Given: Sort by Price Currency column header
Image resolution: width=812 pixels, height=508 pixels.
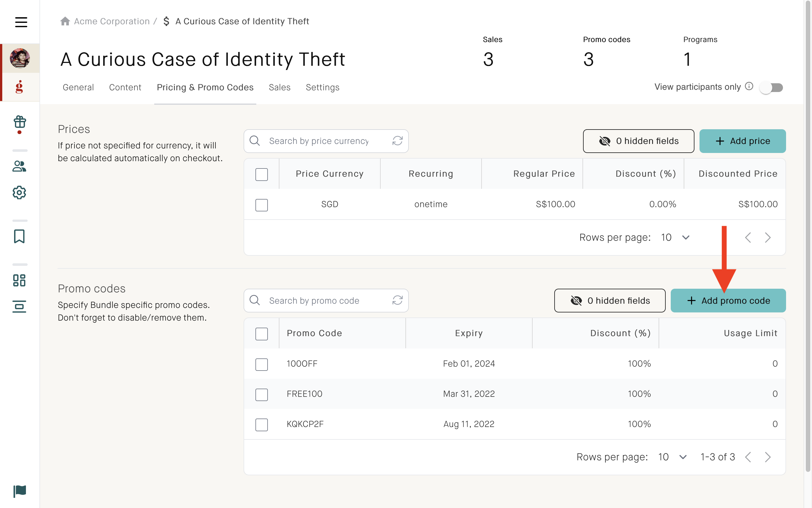Looking at the screenshot, I should coord(330,174).
